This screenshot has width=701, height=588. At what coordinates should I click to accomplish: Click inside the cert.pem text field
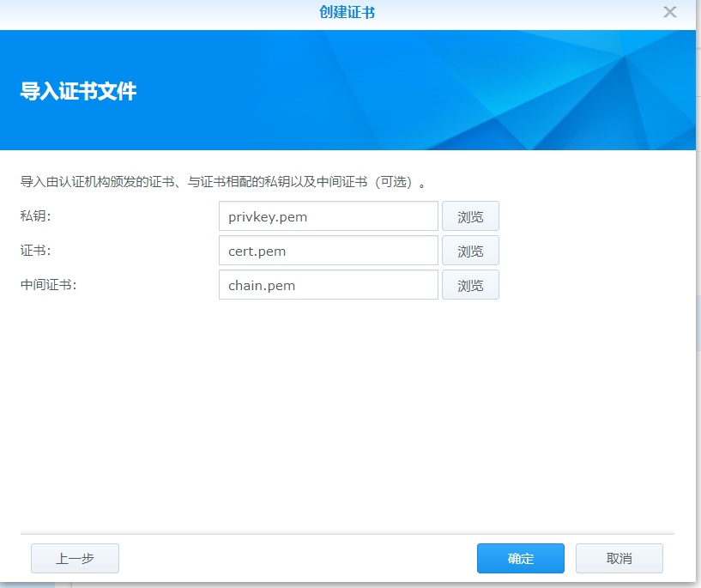click(328, 250)
